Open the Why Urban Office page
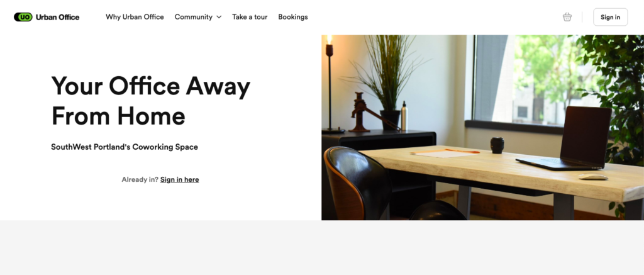The height and width of the screenshot is (275, 644). pos(135,17)
